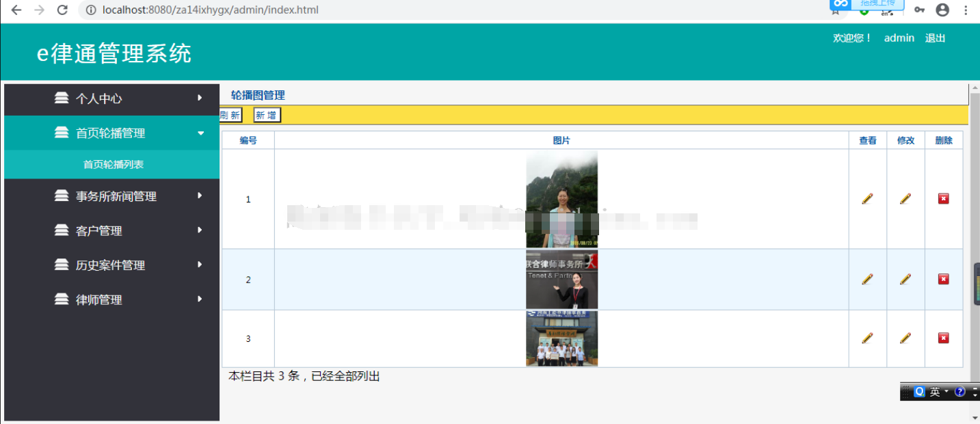Expand 个人中心 with its arrow

pos(200,98)
